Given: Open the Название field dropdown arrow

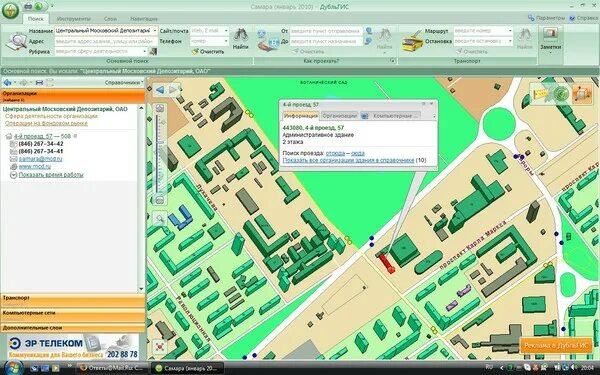Looking at the screenshot, I should click(x=155, y=31).
